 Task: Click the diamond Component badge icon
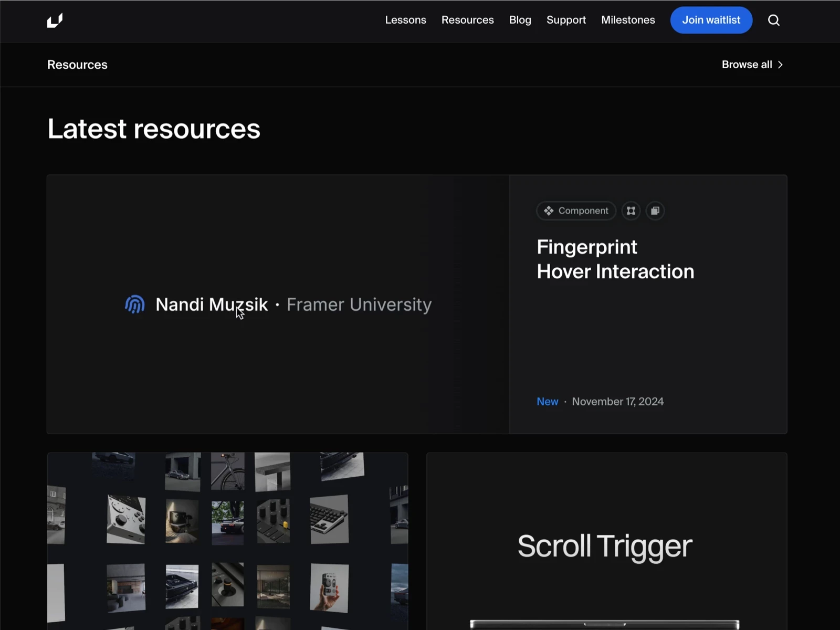click(x=549, y=211)
